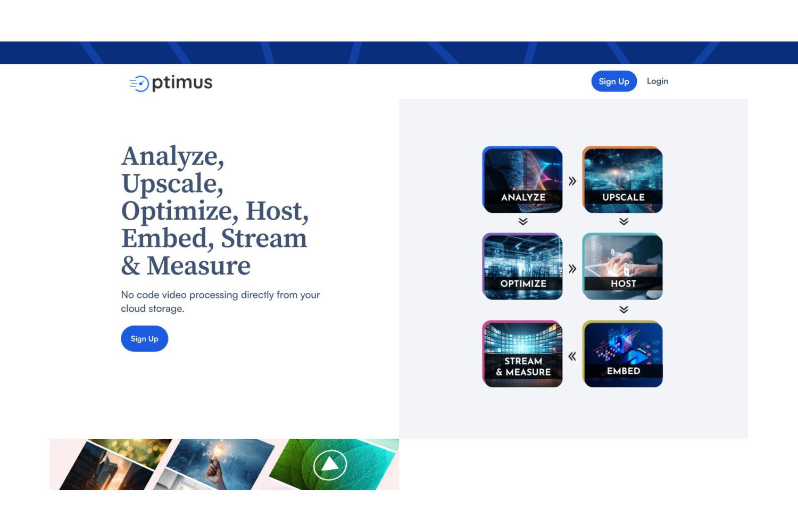Image resolution: width=798 pixels, height=532 pixels.
Task: Click the arrow between Optimize and Host
Action: click(x=572, y=269)
